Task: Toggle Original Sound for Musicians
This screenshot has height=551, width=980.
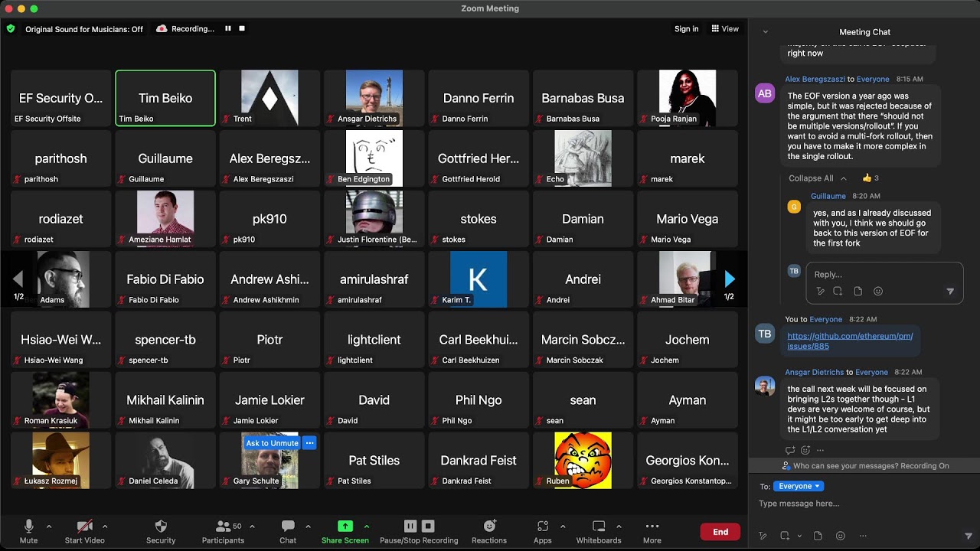Action: point(84,29)
